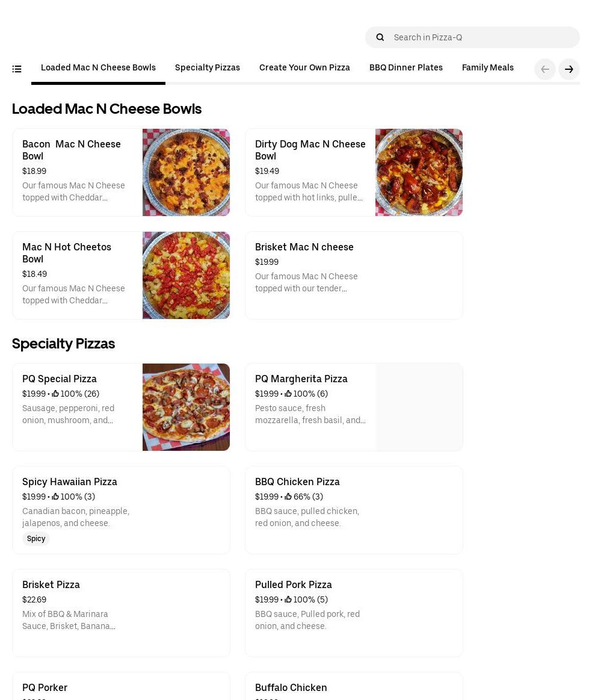Select the Create Your Own Pizza tab
The width and height of the screenshot is (592, 700).
(x=304, y=68)
